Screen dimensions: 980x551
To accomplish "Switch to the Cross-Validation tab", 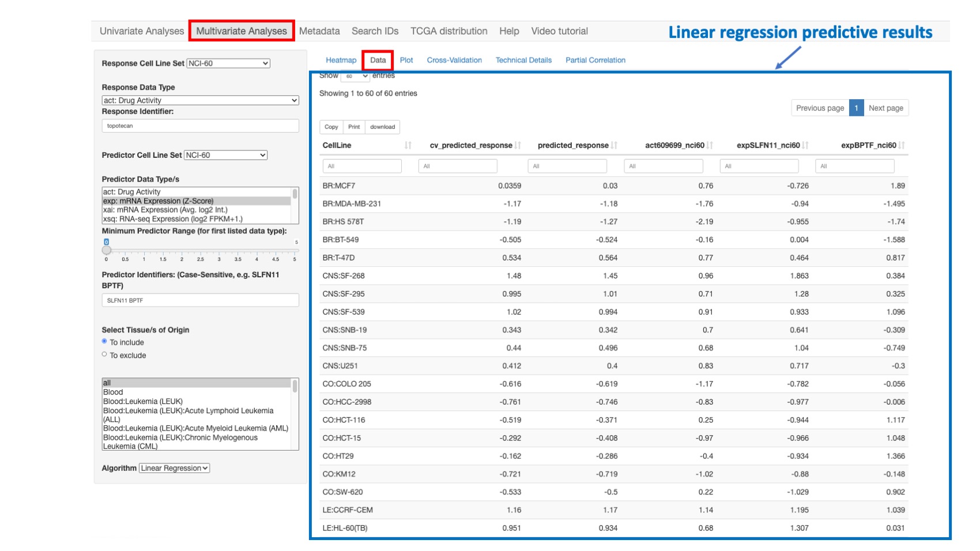I will tap(455, 60).
